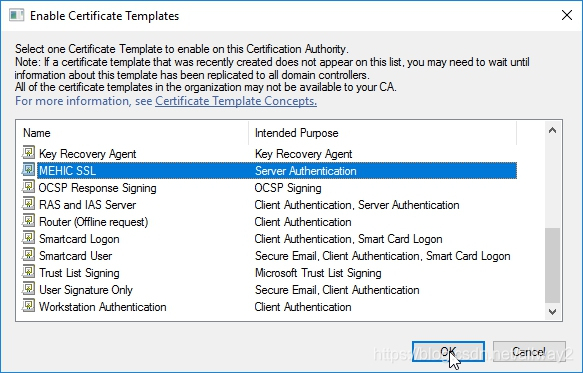Screen dimensions: 583x373
Task: Click the scrollbar up arrow
Action: click(553, 130)
